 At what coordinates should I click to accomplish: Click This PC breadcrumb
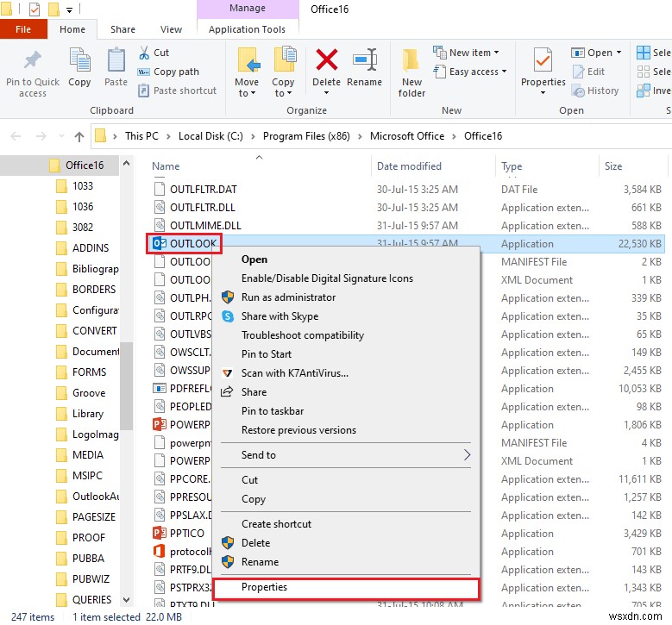pyautogui.click(x=141, y=136)
